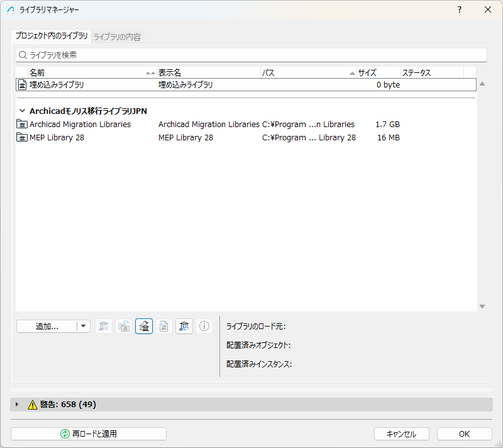Viewport: 503px width, 448px height.
Task: Select the プロジェクト内のライブラリ tab
Action: click(52, 36)
